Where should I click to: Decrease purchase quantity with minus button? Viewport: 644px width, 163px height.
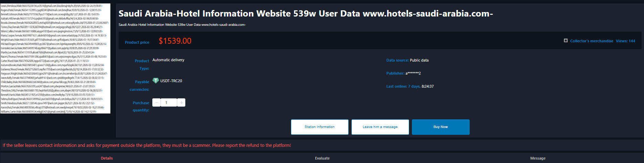tap(156, 102)
